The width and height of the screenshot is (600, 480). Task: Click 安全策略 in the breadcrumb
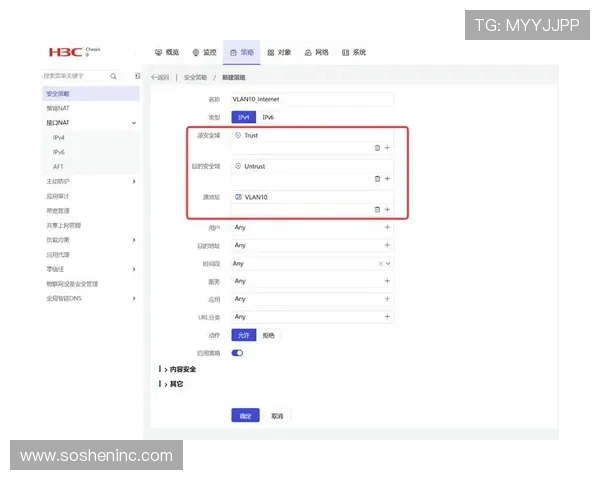pos(195,78)
